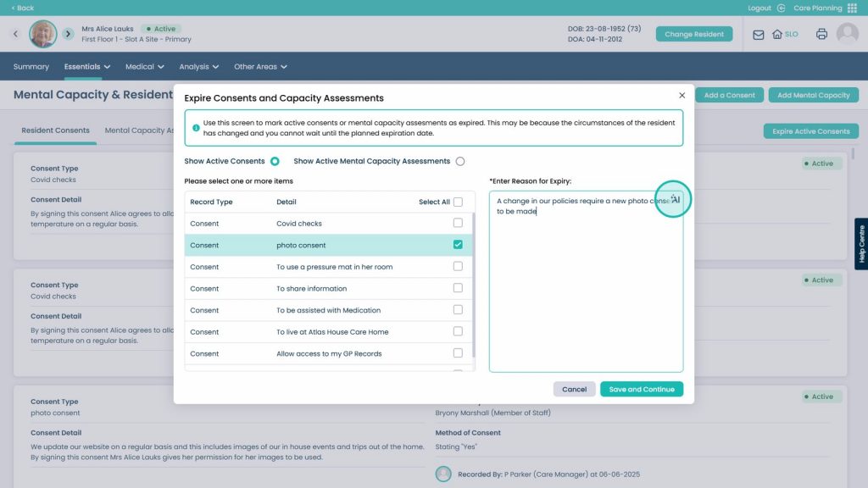The image size is (868, 488).
Task: Click the Cancel button
Action: [x=574, y=390]
